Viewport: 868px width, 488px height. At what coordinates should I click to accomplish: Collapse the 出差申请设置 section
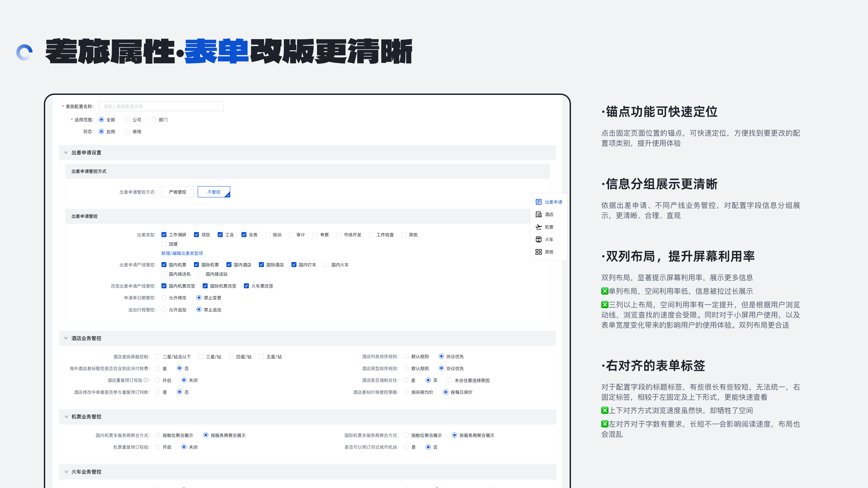coord(66,152)
